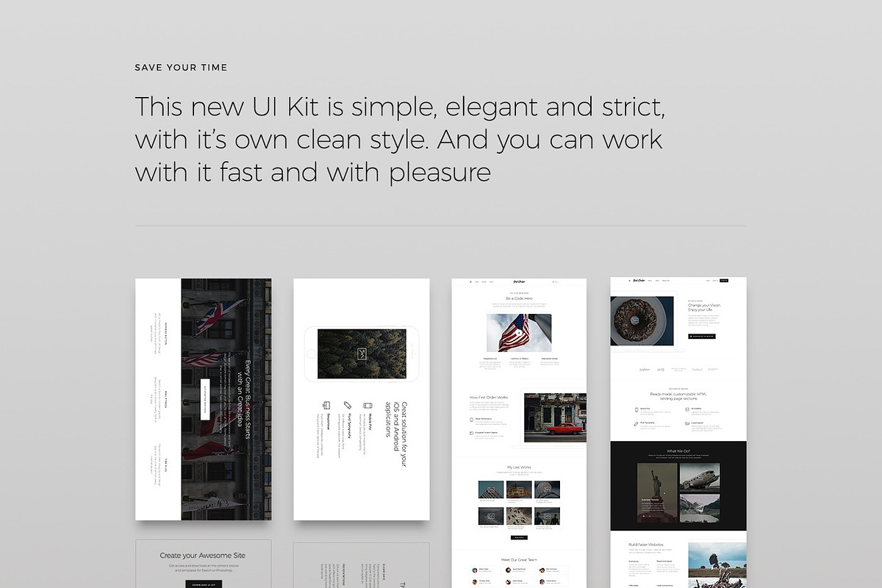Click the Accessibility icon on the landing sections template
The image size is (882, 588).
click(688, 408)
